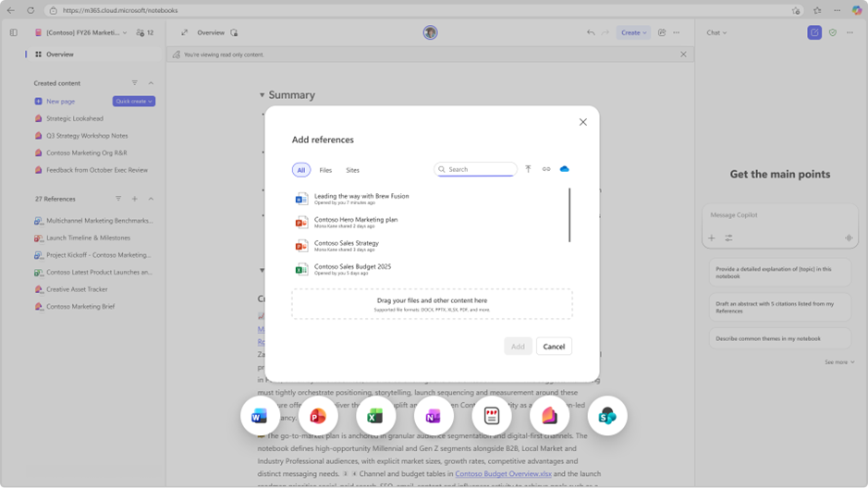Viewport: 868px width, 488px height.
Task: Click the dialog file list scrollbar
Action: click(569, 215)
